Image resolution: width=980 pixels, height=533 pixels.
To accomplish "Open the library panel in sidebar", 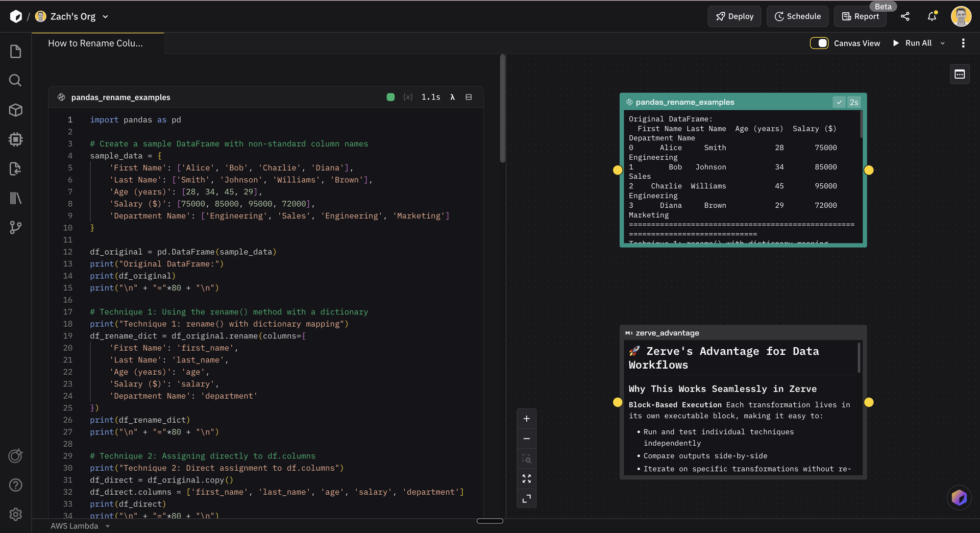I will point(15,198).
